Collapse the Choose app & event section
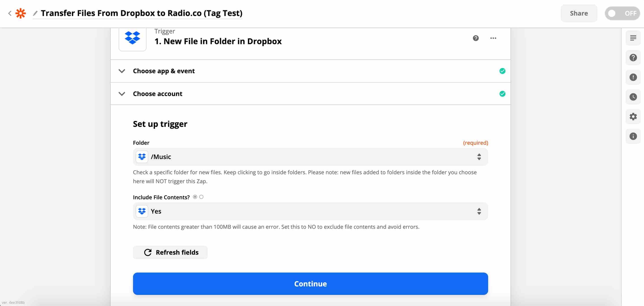 (x=122, y=71)
